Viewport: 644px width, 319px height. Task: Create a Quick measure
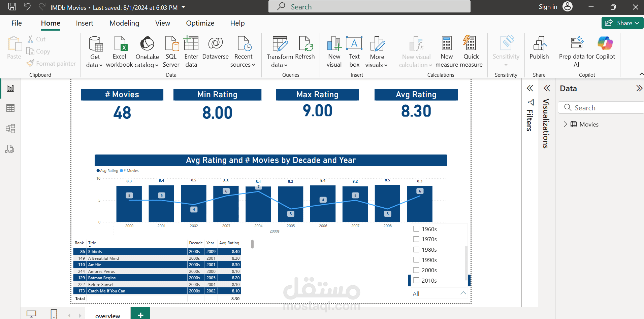tap(471, 52)
